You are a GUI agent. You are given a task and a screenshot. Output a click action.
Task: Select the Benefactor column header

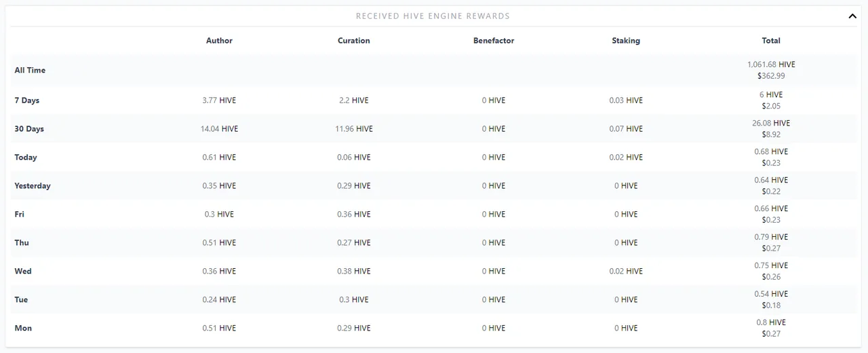[494, 41]
